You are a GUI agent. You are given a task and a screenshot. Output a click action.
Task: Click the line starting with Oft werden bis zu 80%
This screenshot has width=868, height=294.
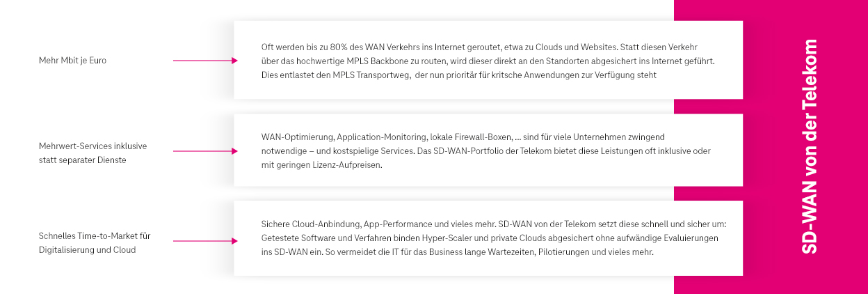click(x=487, y=47)
